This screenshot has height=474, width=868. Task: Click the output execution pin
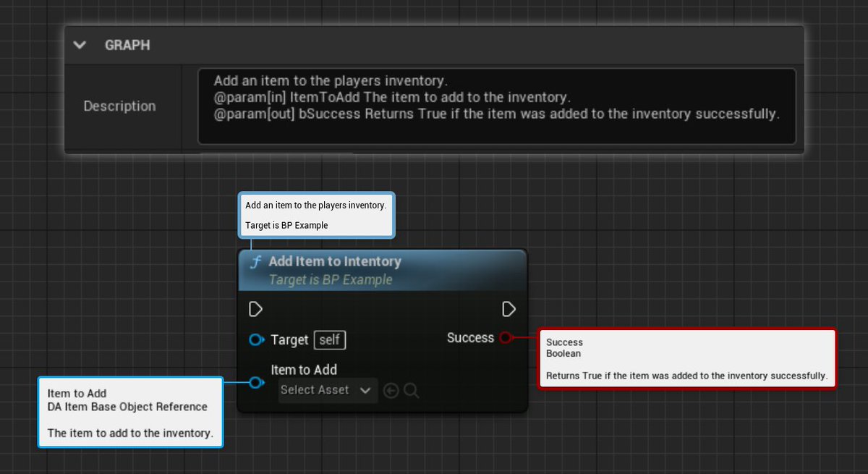(x=509, y=310)
